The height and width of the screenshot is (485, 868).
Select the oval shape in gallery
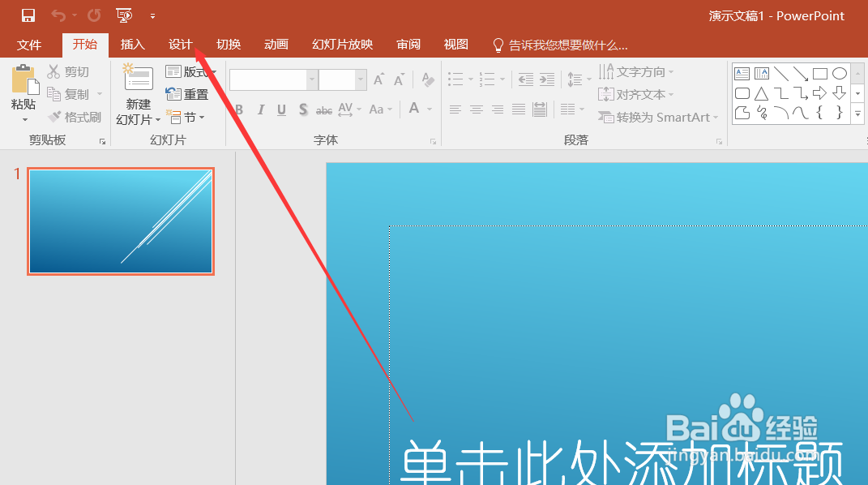click(x=839, y=73)
